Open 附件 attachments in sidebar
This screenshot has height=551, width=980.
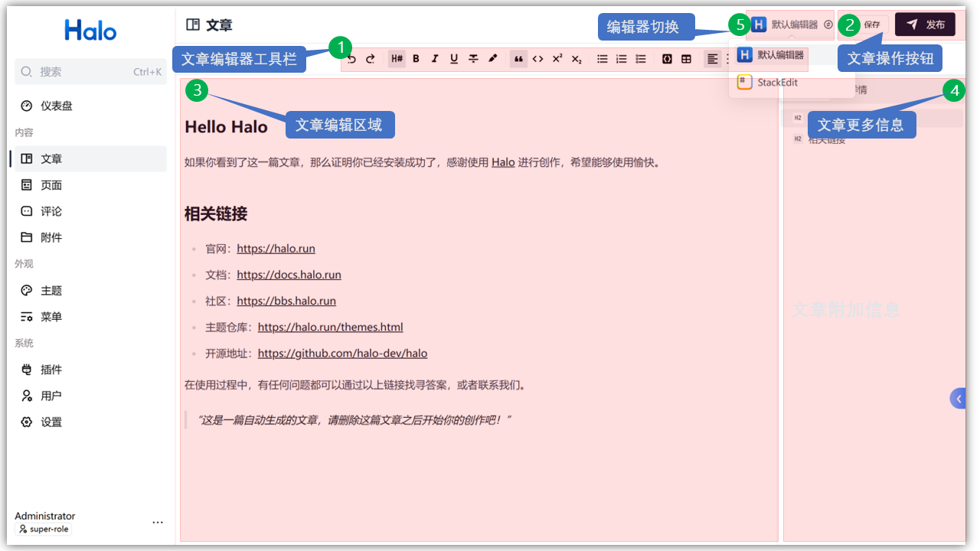click(x=90, y=238)
